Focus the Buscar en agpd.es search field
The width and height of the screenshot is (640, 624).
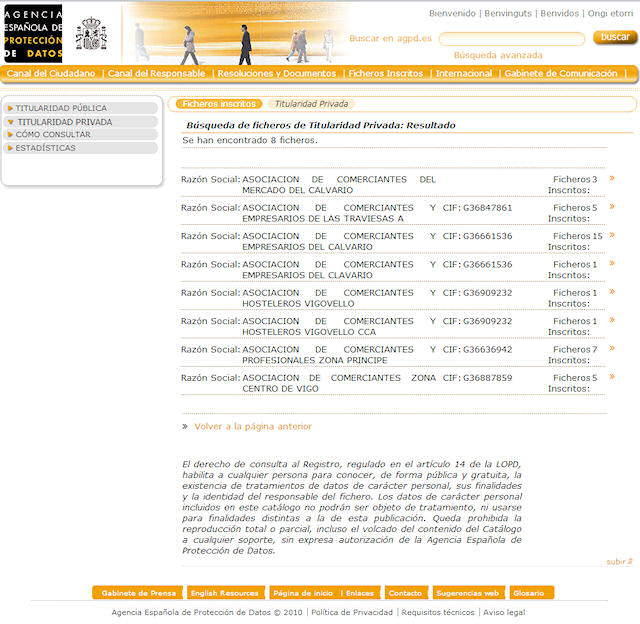pos(512,39)
